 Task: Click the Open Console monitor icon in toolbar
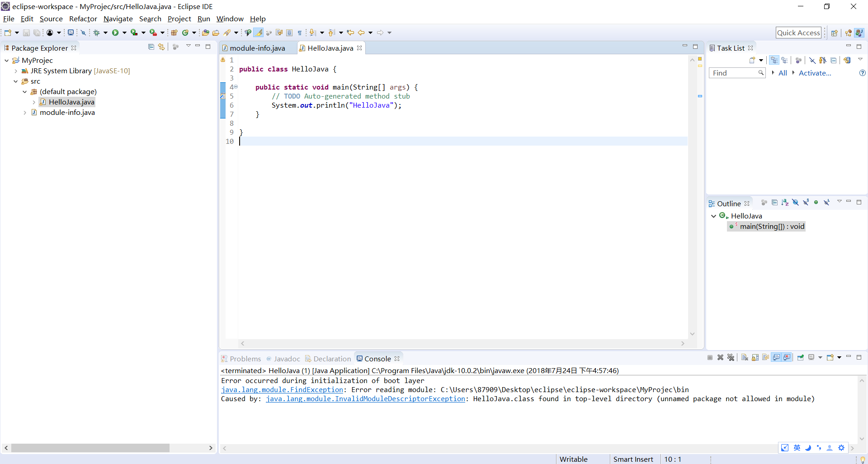pos(71,33)
